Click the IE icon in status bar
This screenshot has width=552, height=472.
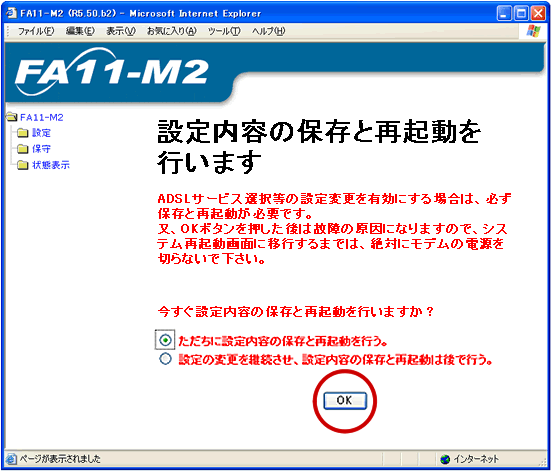11,459
